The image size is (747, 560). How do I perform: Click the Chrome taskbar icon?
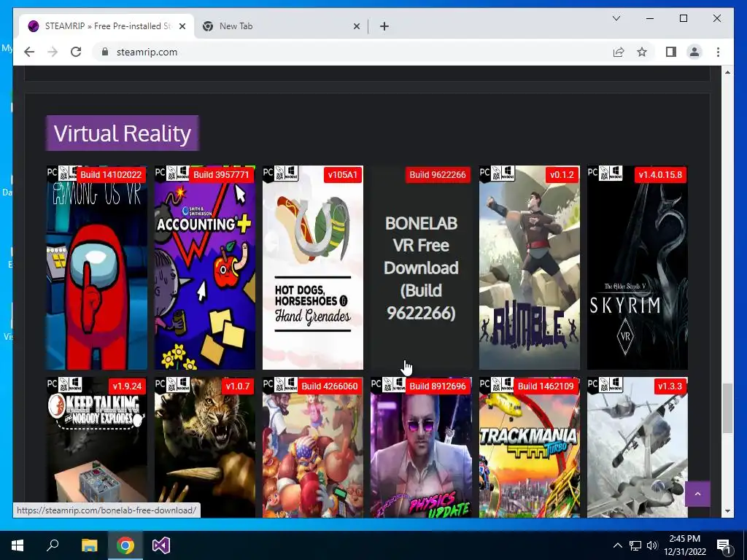tap(125, 545)
